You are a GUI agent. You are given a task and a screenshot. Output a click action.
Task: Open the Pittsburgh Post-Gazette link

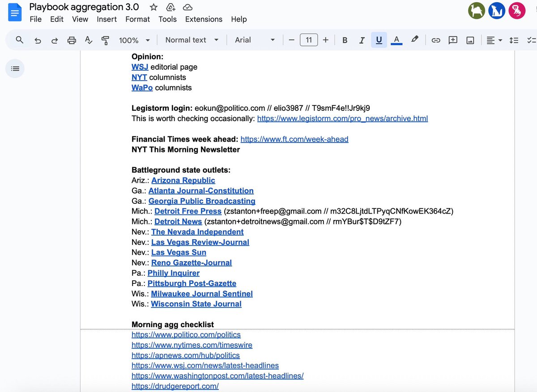[192, 283]
